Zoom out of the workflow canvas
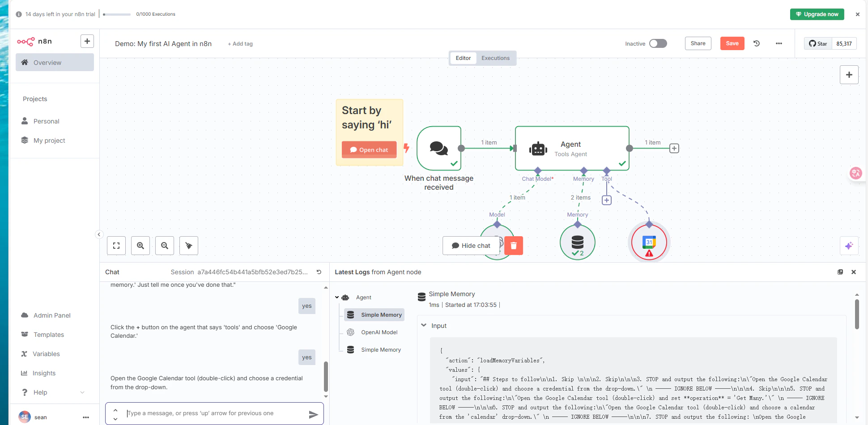Screen dimensions: 868x425 (165, 246)
